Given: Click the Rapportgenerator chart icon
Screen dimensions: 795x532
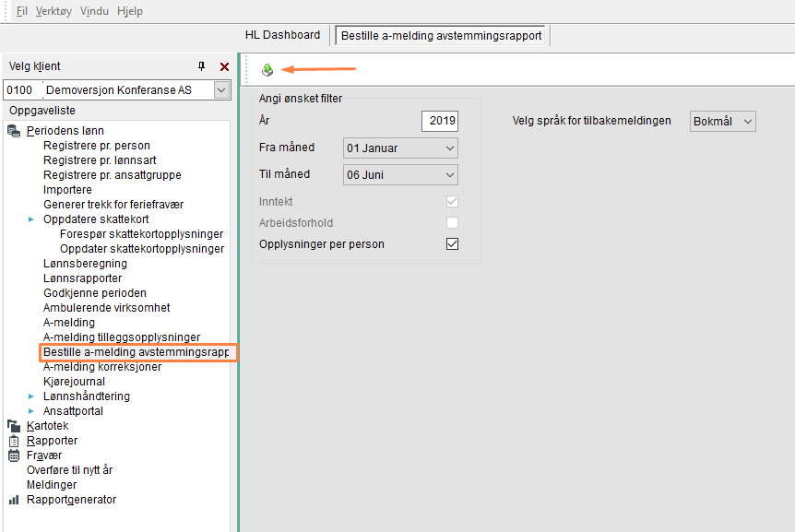Looking at the screenshot, I should [14, 500].
